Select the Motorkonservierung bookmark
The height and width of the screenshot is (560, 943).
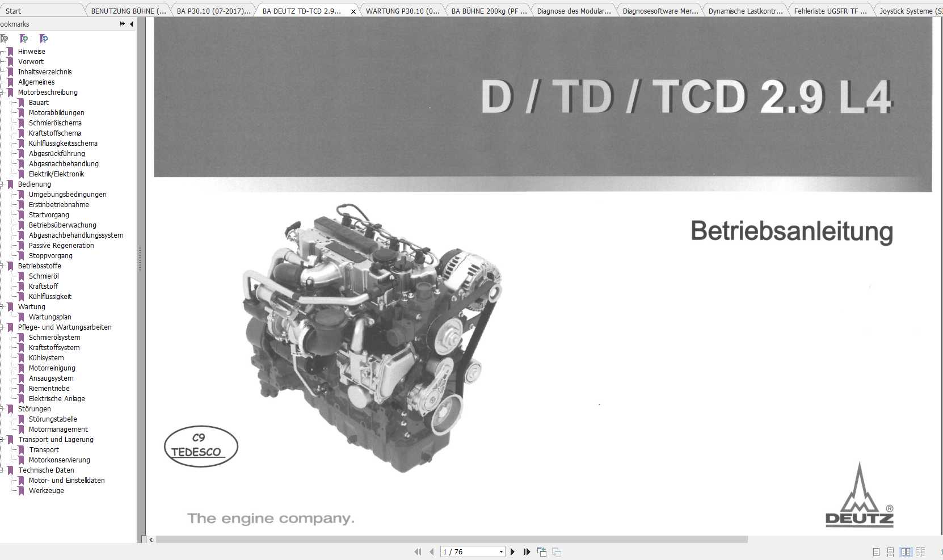click(x=60, y=460)
